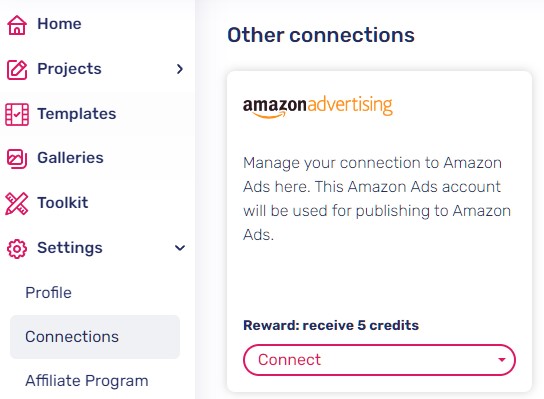Viewport: 544px width, 399px height.
Task: Select the Templates label in sidebar
Action: (77, 114)
